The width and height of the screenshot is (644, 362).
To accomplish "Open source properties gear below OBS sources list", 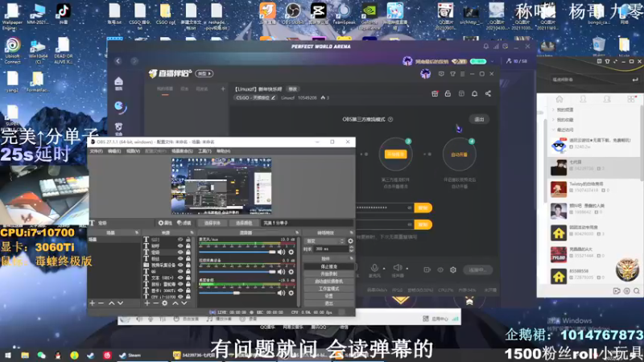I will (165, 303).
